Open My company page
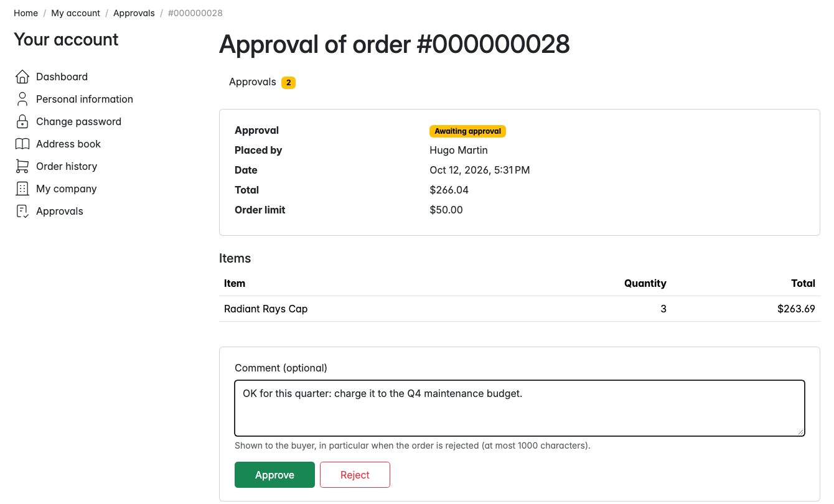The image size is (834, 504). 67,189
